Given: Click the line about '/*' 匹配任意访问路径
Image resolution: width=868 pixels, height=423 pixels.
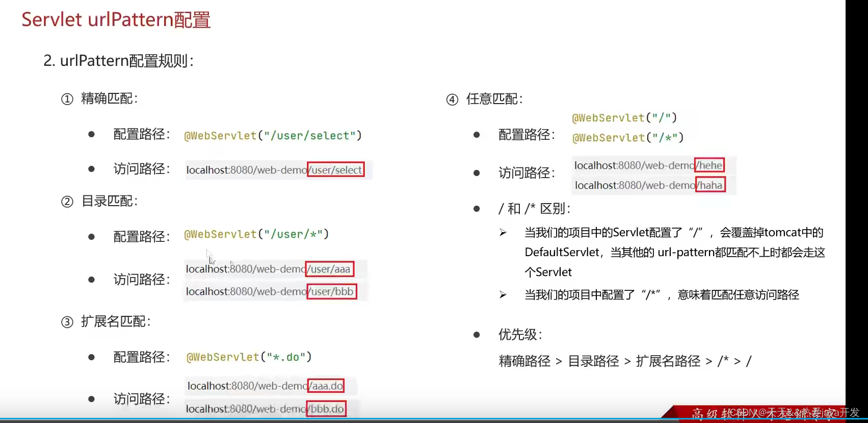Looking at the screenshot, I should pyautogui.click(x=662, y=295).
